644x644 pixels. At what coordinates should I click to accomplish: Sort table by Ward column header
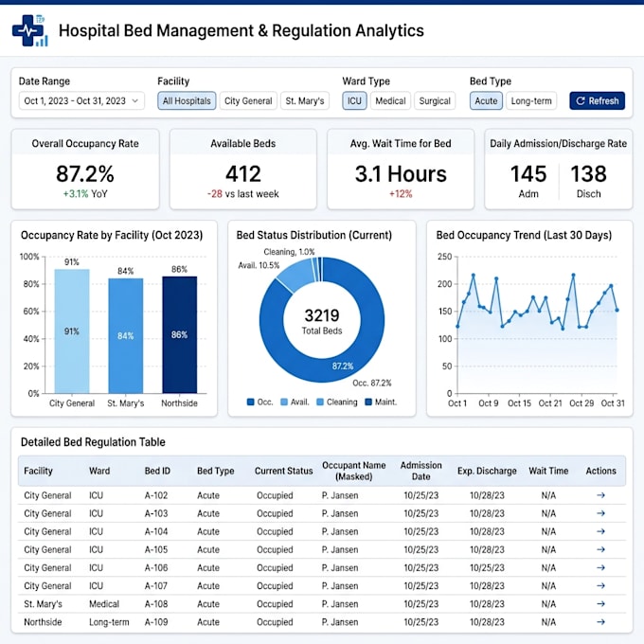[x=99, y=471]
